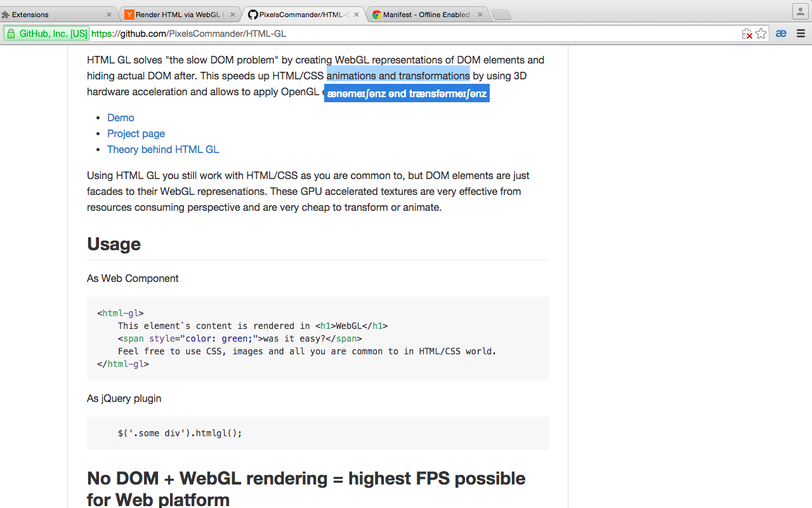The image size is (812, 508).
Task: Click the bookmark star icon
Action: pos(761,34)
